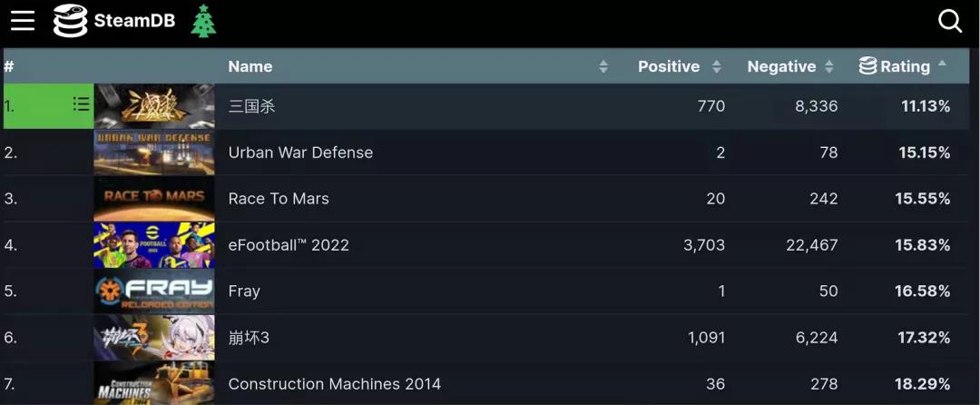Screen dimensions: 980x405
Task: Open the hamburger navigation menu
Action: (23, 21)
